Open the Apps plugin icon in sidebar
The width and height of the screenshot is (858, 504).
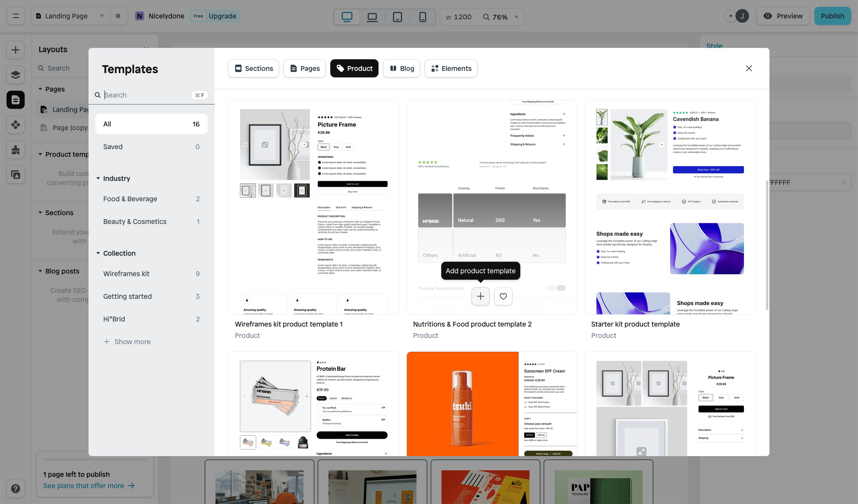point(15,150)
